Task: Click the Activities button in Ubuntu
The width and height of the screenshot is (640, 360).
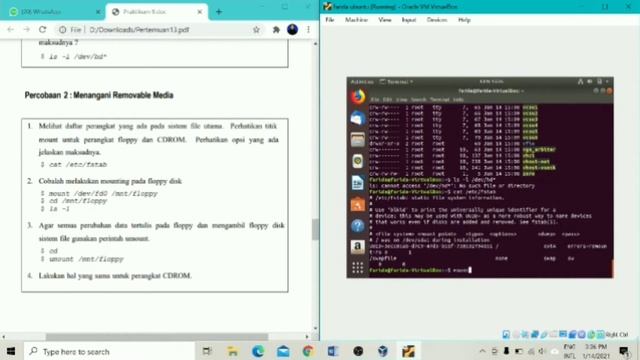Action: coord(362,82)
